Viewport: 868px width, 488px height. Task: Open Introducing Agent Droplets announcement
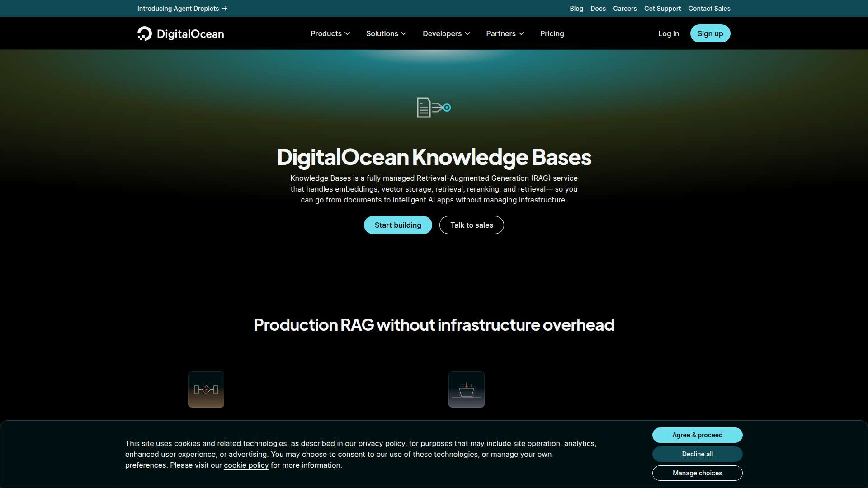pyautogui.click(x=182, y=9)
